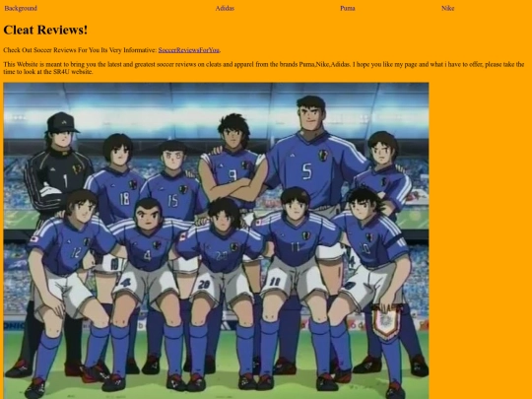This screenshot has width=532, height=399.
Task: Select the Nike navigation link
Action: [447, 8]
